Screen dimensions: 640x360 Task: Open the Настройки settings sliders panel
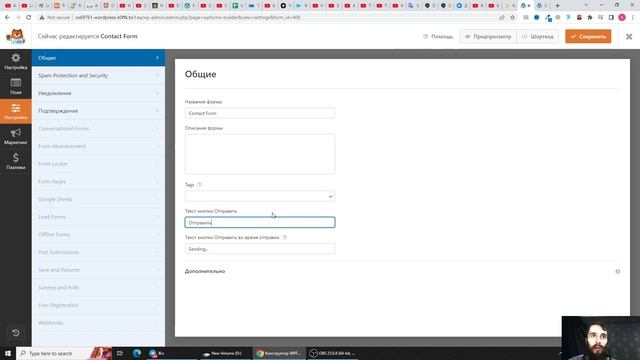pos(16,111)
